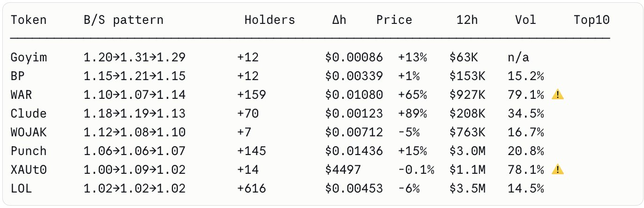The image size is (644, 208).
Task: Click the Holders column header
Action: [x=270, y=20]
